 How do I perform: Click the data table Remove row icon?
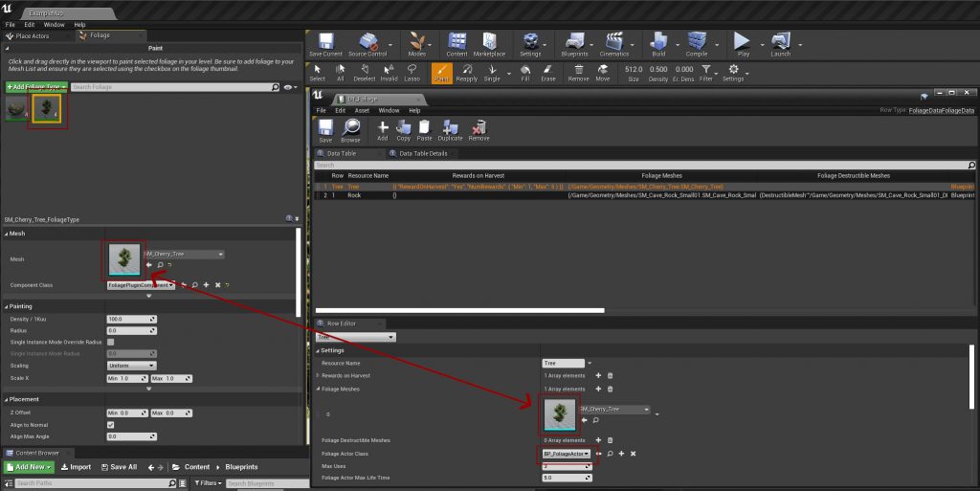tap(479, 130)
